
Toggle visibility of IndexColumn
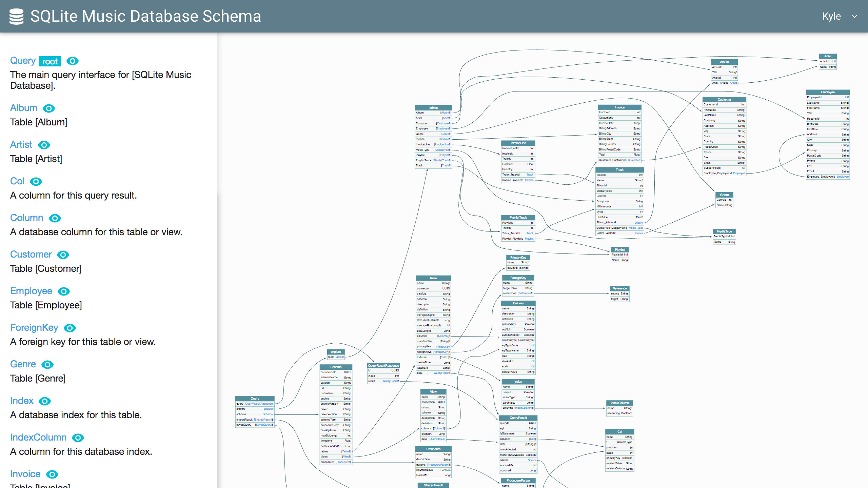click(78, 438)
